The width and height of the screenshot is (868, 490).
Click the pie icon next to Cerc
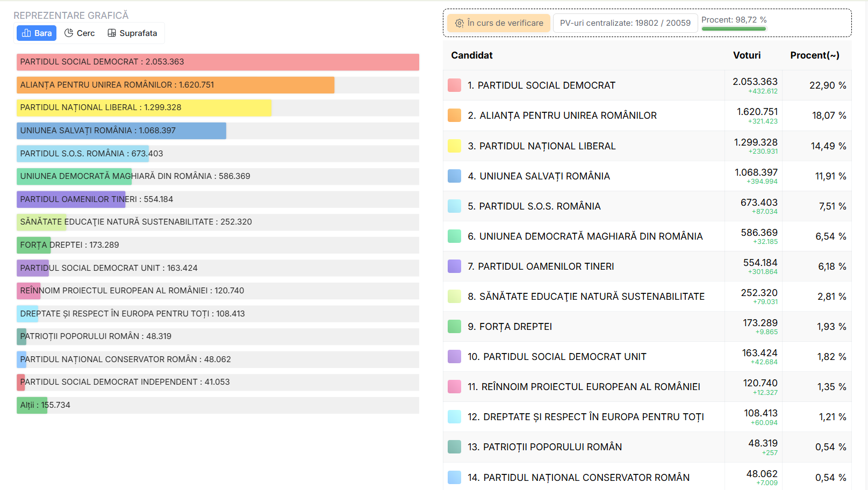pos(69,33)
